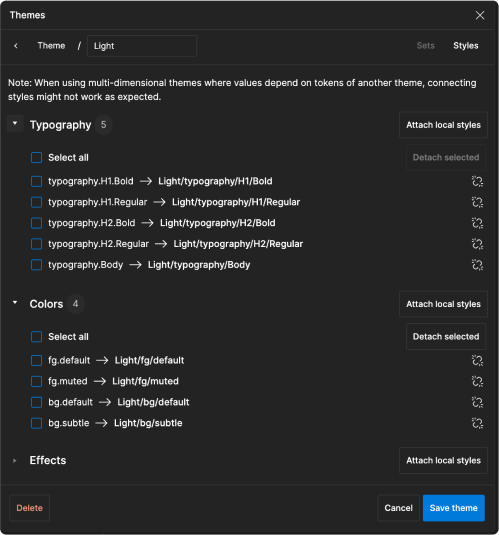Click the Typography count badge 5
The width and height of the screenshot is (499, 535).
[x=103, y=125]
